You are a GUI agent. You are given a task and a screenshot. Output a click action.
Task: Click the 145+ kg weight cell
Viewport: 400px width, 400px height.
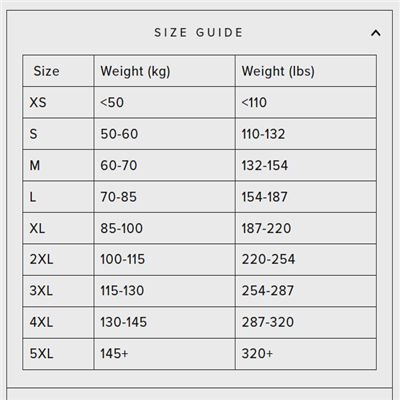[165, 354]
